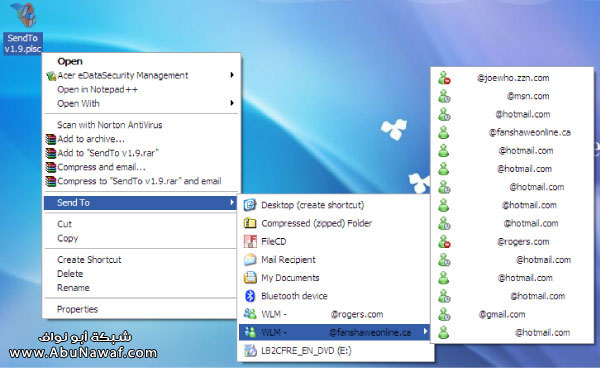Click the FileCD icon
Viewport: 600px width, 368px height.
(250, 241)
